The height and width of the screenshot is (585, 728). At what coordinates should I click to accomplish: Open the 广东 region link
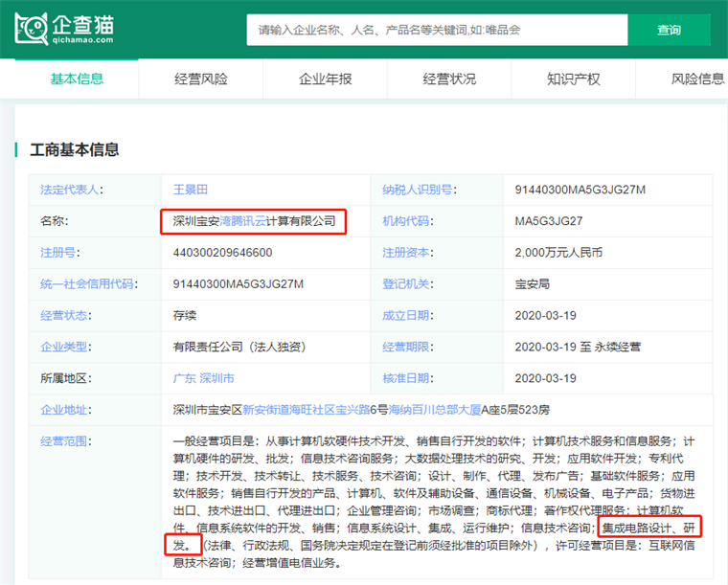pyautogui.click(x=184, y=378)
